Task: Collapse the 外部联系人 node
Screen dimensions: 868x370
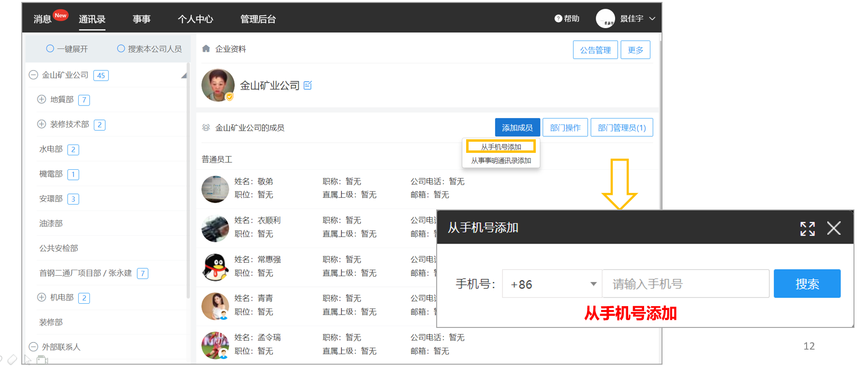Action: tap(33, 347)
